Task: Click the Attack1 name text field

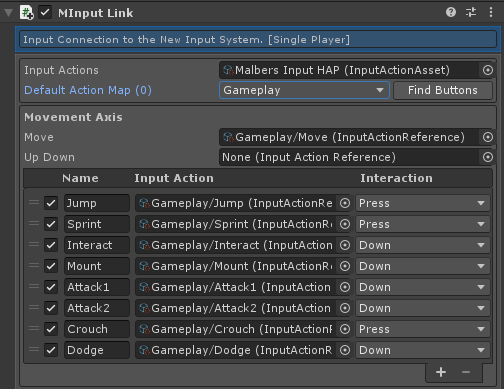Action: coord(97,287)
